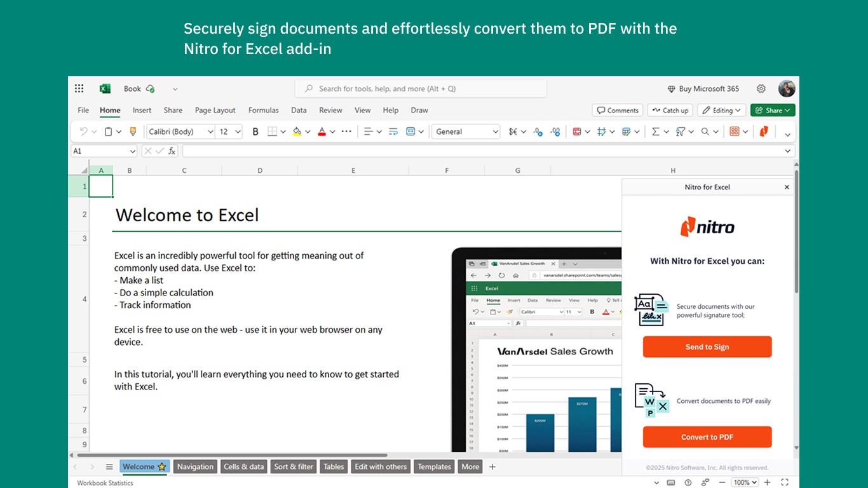Image resolution: width=868 pixels, height=488 pixels.
Task: Add a new sheet with plus
Action: [492, 466]
